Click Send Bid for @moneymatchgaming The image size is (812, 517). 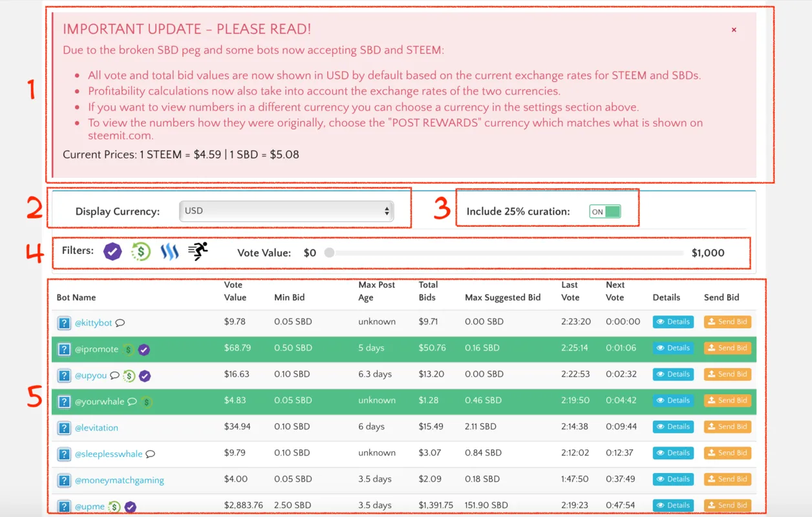(727, 479)
